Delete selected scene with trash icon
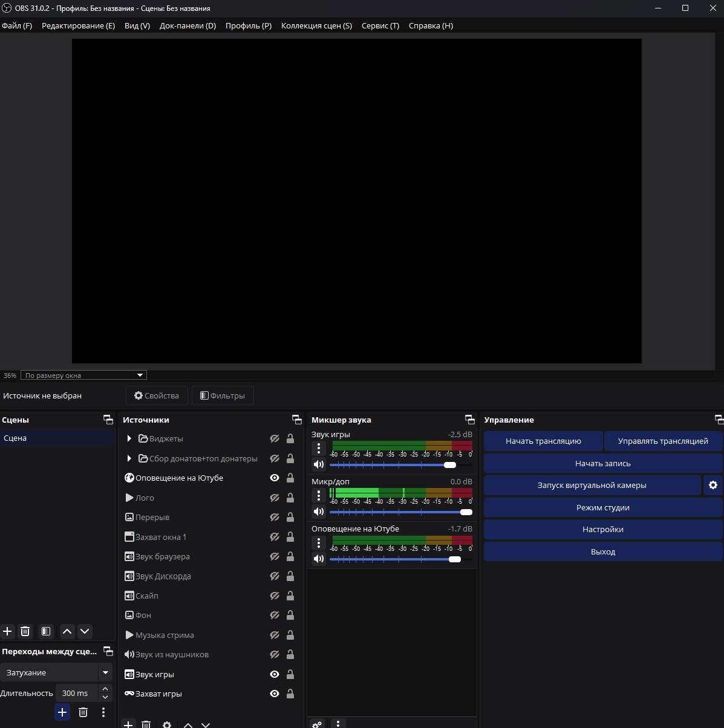The width and height of the screenshot is (724, 728). [25, 631]
